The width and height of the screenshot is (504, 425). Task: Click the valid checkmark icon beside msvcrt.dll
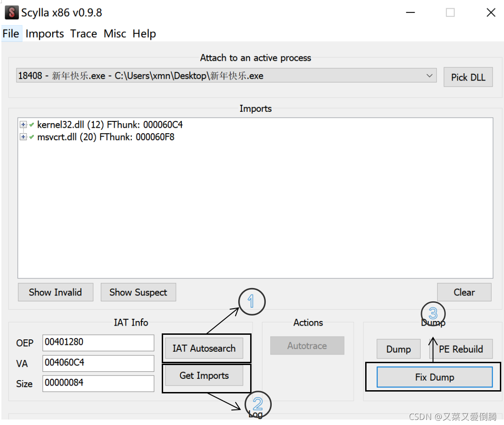[32, 137]
